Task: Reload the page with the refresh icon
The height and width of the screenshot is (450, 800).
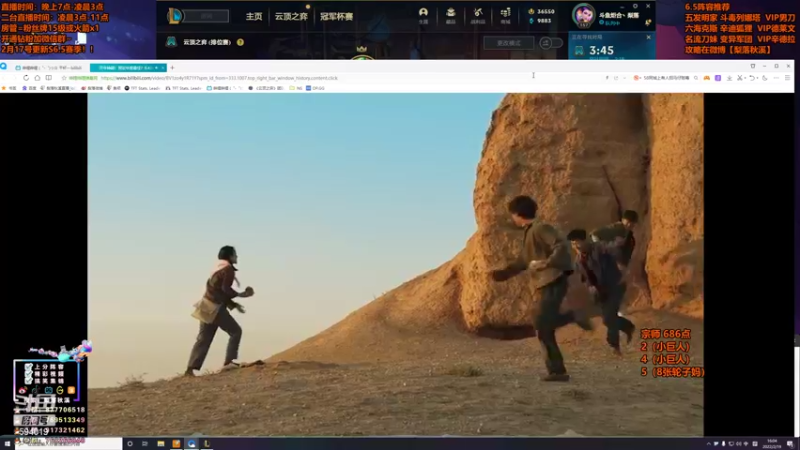Action: tap(26, 78)
